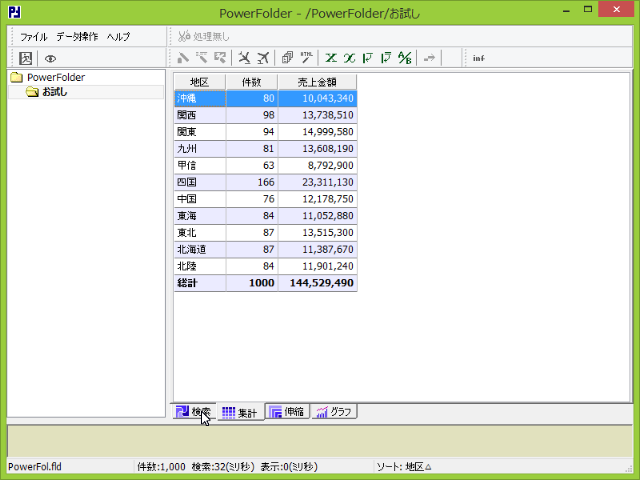Select the 北陸 row cell

coord(200,266)
